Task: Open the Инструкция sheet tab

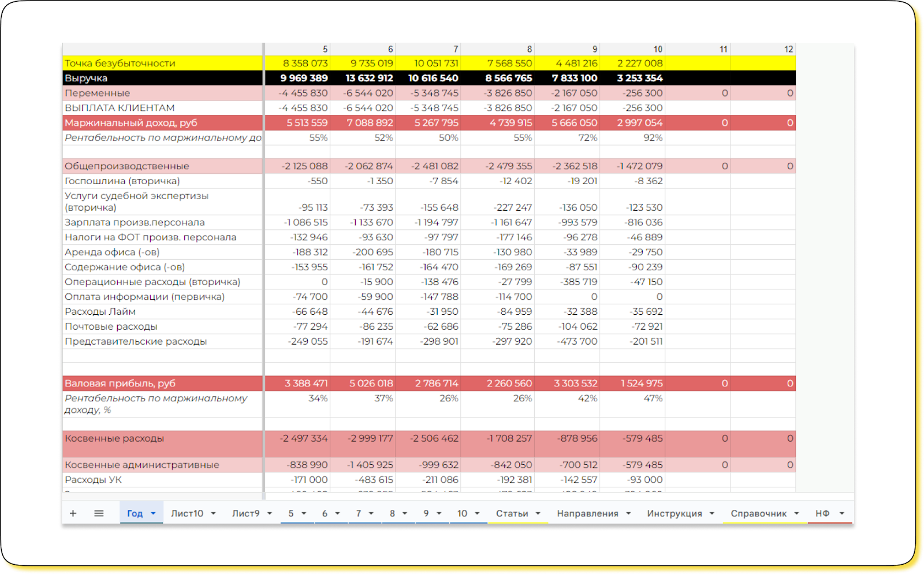Action: 674,513
